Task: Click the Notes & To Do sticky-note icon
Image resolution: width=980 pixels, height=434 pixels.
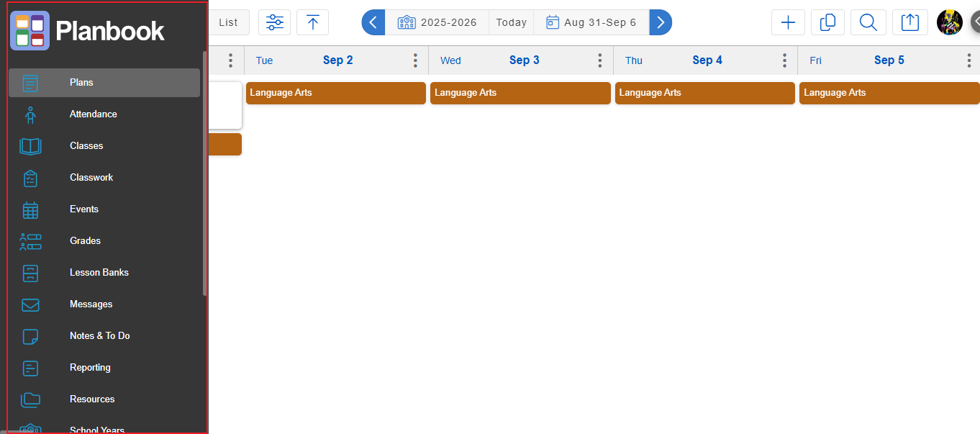Action: pyautogui.click(x=30, y=336)
